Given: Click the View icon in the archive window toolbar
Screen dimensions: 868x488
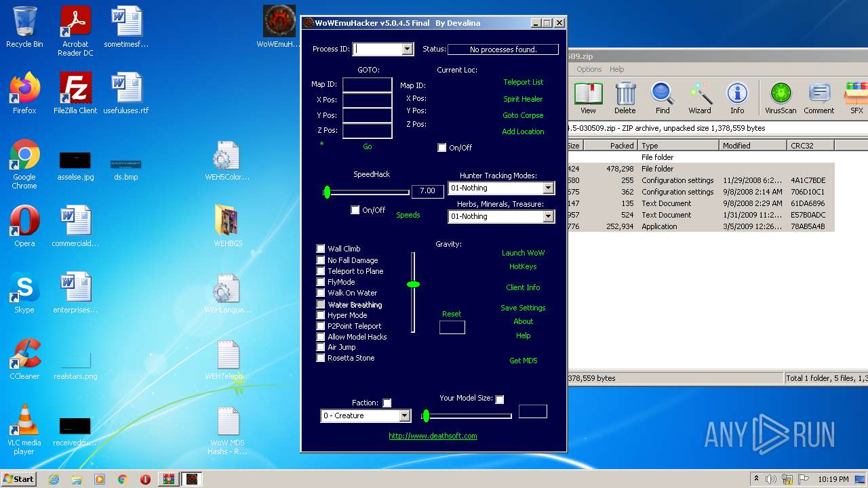Looking at the screenshot, I should pos(588,98).
